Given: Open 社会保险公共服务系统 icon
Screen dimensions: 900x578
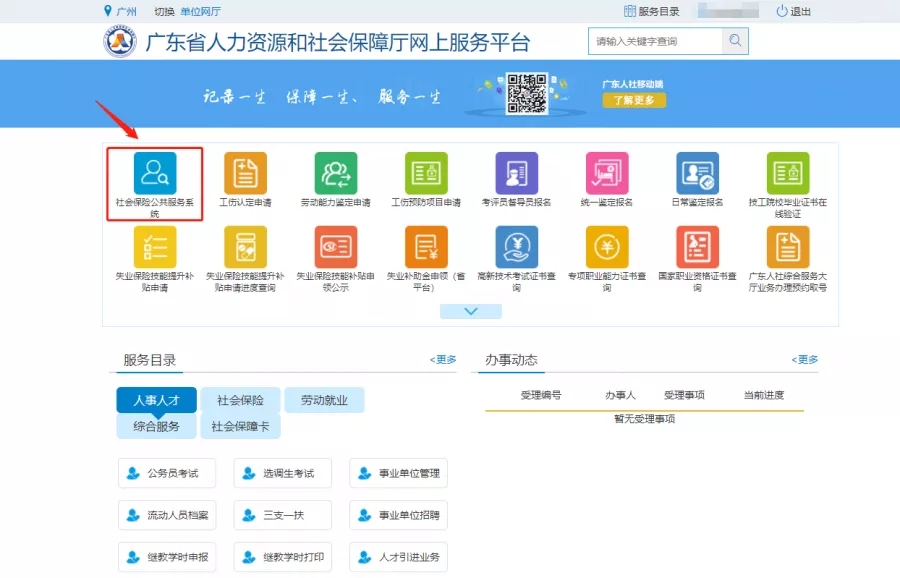Looking at the screenshot, I should [155, 173].
